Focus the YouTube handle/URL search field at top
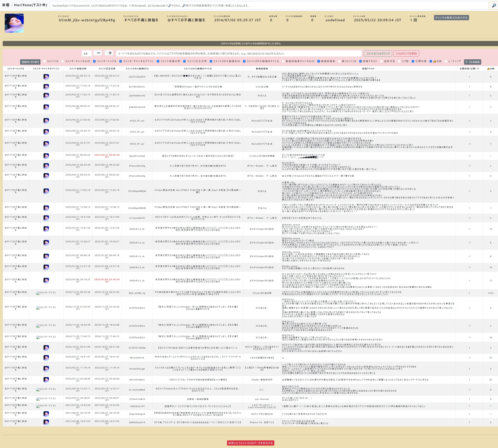Screen dimensions: 498x448 [269, 5]
